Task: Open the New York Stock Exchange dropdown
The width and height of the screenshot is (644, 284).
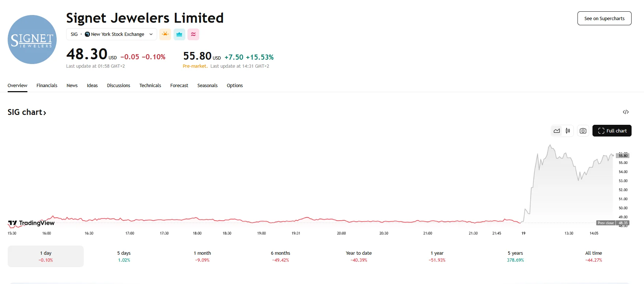Action: click(151, 34)
